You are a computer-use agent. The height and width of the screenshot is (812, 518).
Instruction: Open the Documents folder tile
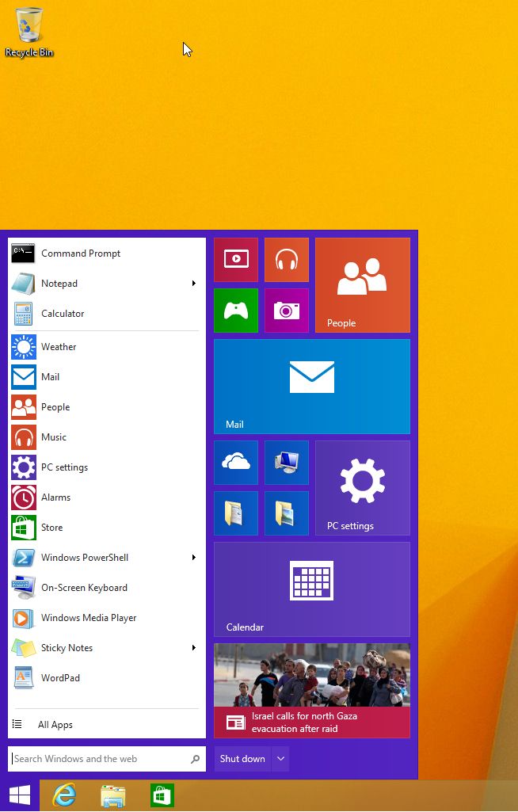236,513
